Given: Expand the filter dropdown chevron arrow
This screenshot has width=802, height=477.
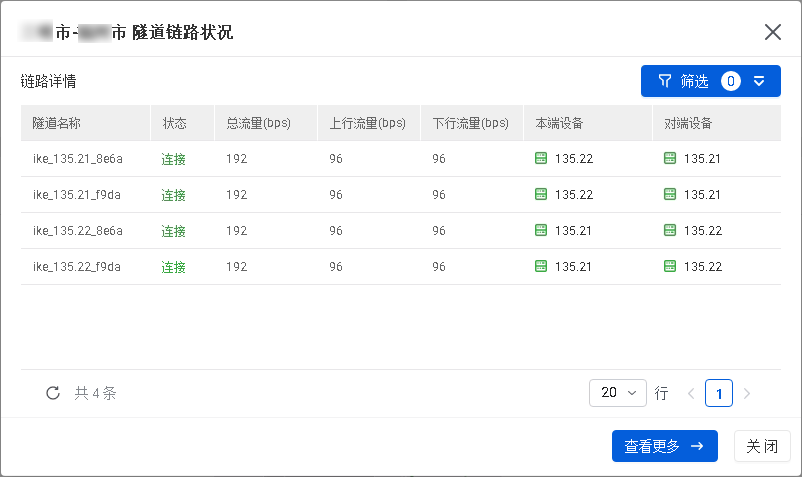Looking at the screenshot, I should [760, 81].
